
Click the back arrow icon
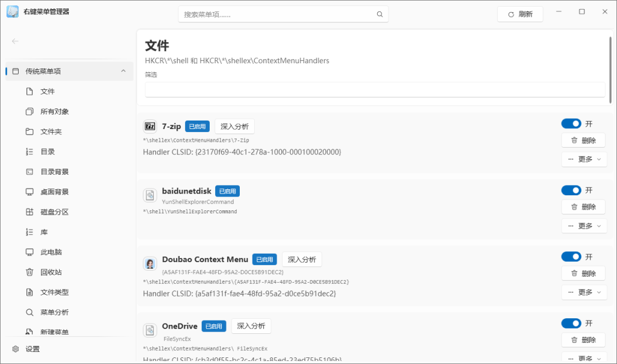click(15, 41)
